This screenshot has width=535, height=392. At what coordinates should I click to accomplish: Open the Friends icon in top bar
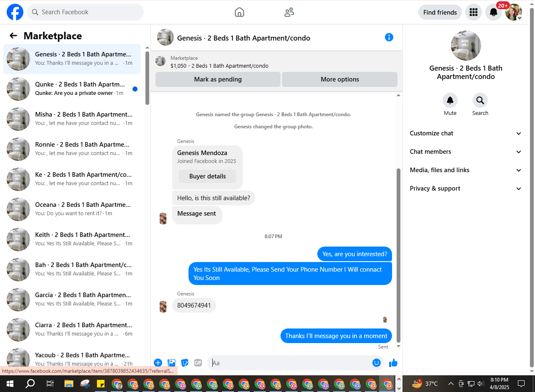pyautogui.click(x=289, y=12)
